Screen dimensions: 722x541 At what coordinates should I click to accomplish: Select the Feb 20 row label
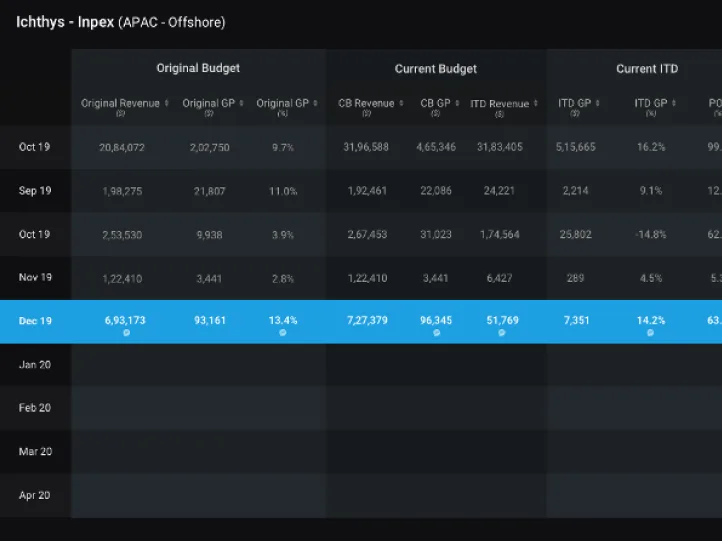[35, 407]
